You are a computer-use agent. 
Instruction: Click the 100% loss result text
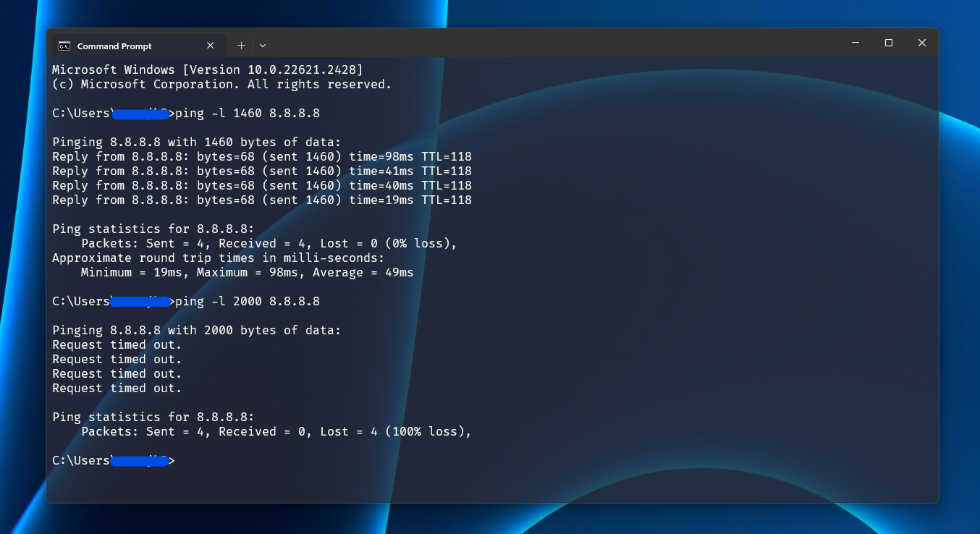coord(427,431)
